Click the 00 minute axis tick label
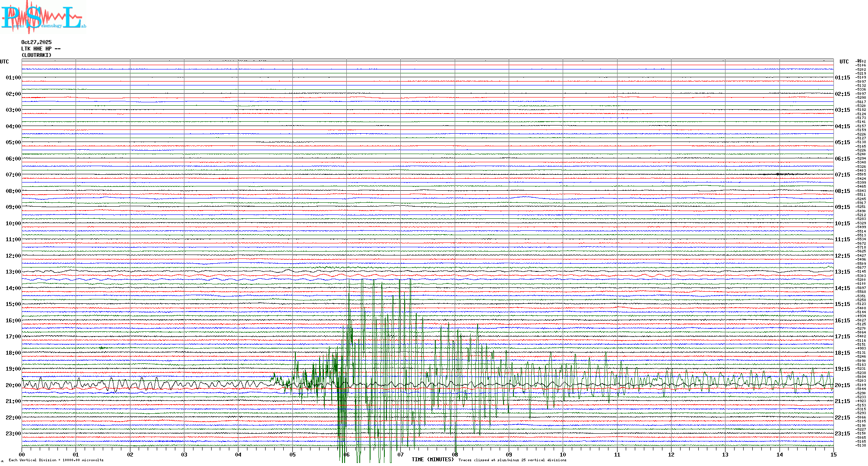The height and width of the screenshot is (466, 868). point(22,454)
